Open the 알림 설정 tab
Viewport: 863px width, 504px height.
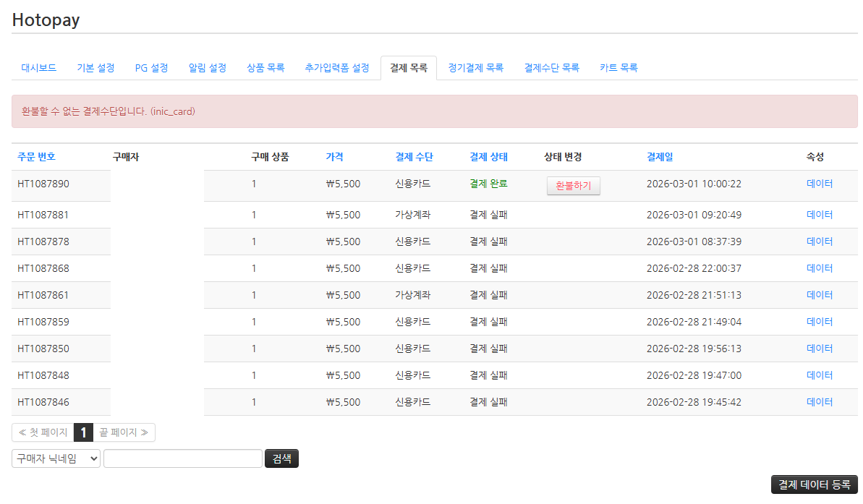tap(207, 67)
